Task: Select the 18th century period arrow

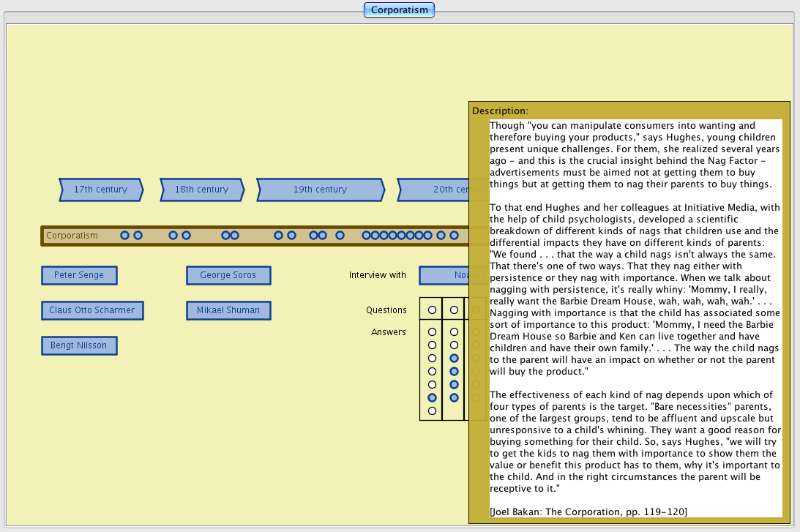Action: click(201, 190)
